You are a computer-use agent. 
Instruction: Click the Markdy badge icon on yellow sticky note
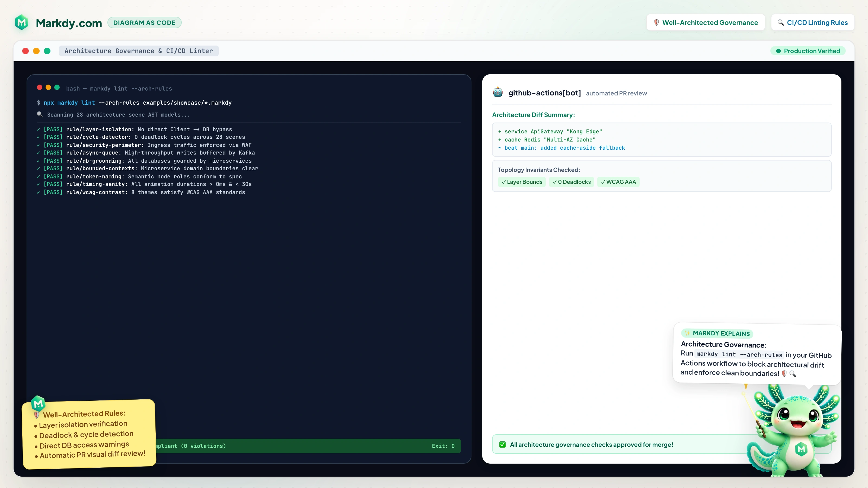pos(38,403)
